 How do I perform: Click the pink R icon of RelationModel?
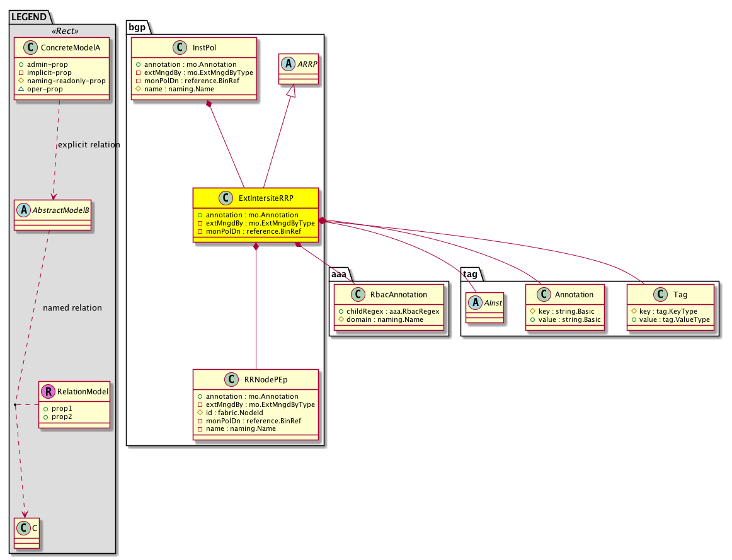pos(48,392)
